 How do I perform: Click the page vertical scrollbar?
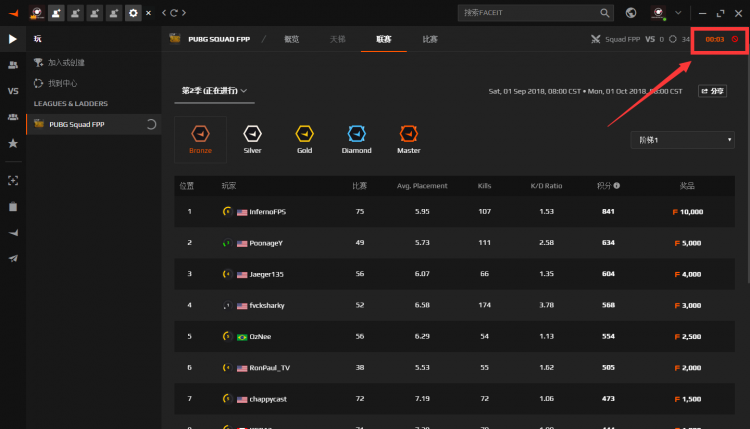(748, 167)
